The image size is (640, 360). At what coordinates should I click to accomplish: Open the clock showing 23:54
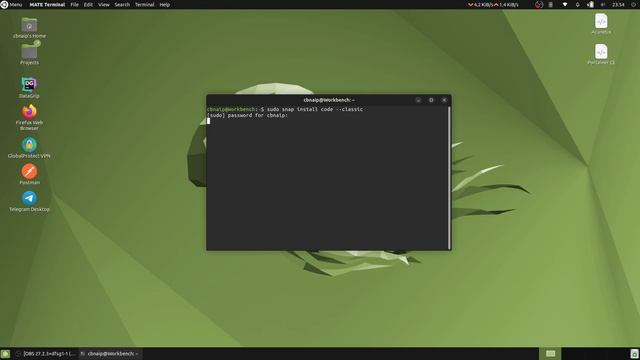coord(618,4)
